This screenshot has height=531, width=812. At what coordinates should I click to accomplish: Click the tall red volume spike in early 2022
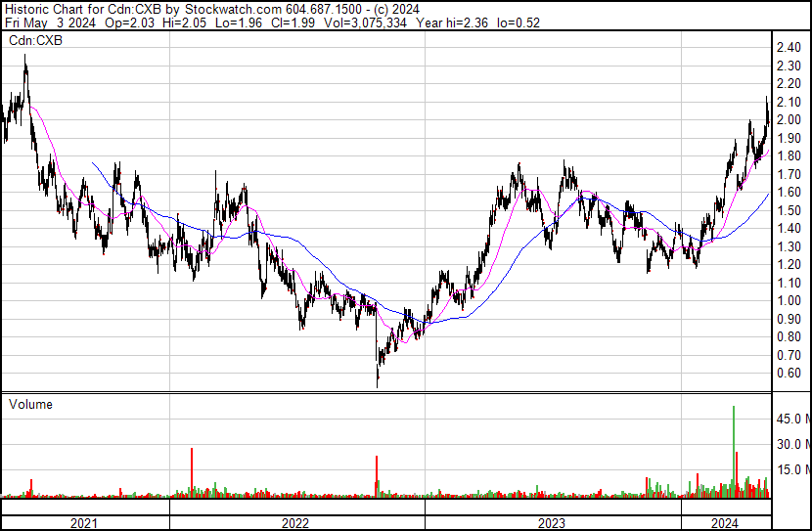(192, 471)
